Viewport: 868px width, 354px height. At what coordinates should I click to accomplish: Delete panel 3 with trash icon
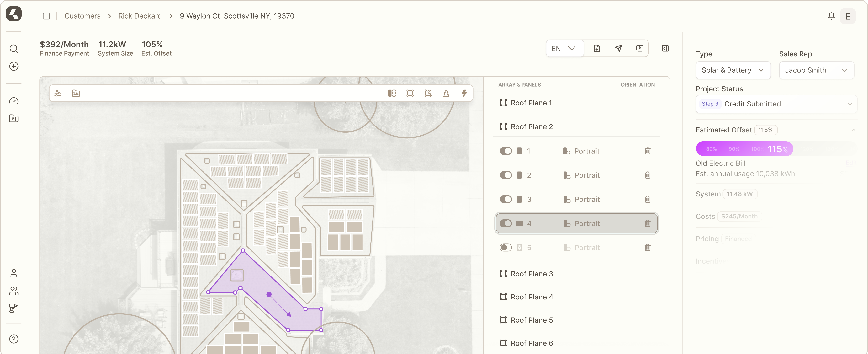(647, 199)
